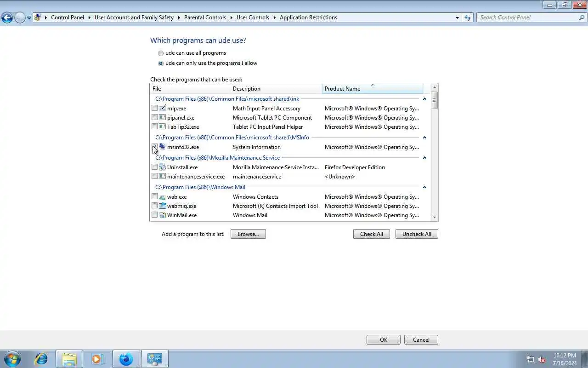Screen dimensions: 588x368
Task: Check the wabmig.exe checkbox
Action: click(154, 206)
